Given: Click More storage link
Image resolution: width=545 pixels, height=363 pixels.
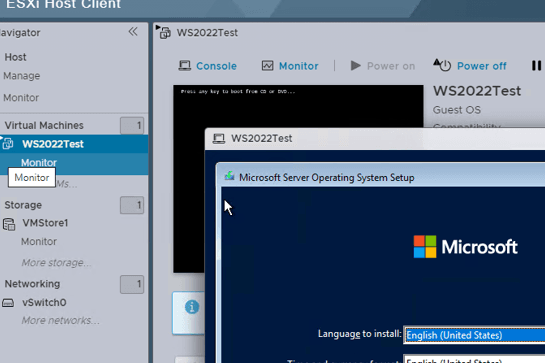Looking at the screenshot, I should (x=57, y=263).
